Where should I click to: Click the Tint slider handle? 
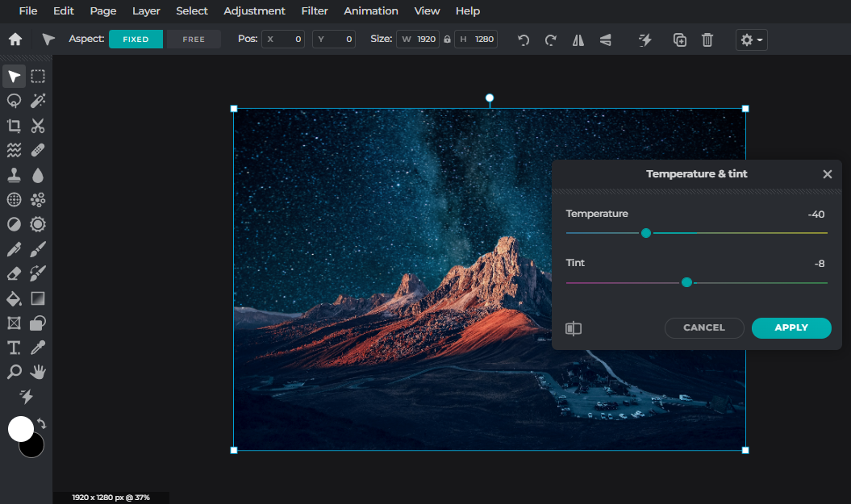click(x=686, y=282)
